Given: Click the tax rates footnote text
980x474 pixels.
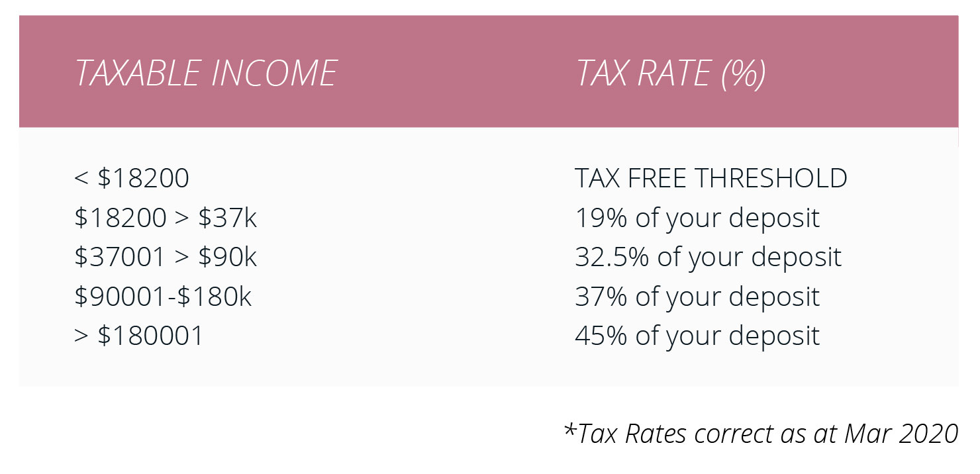Looking at the screenshot, I should click(x=761, y=434).
